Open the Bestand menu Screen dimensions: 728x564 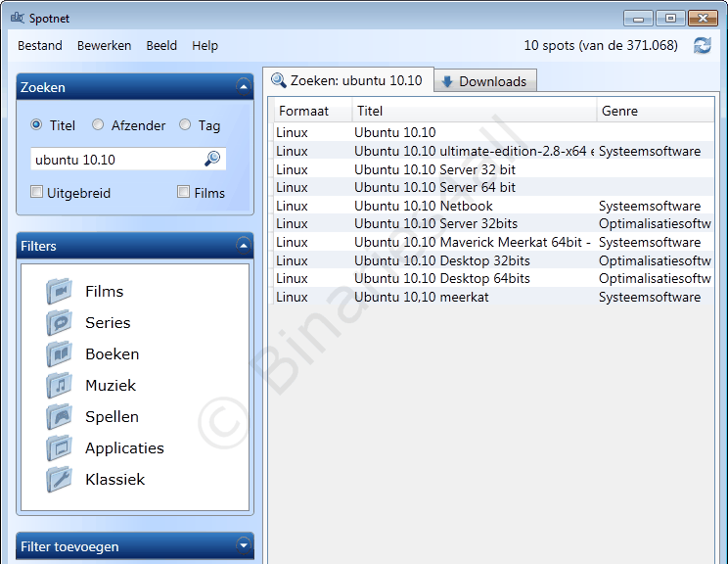click(x=40, y=45)
